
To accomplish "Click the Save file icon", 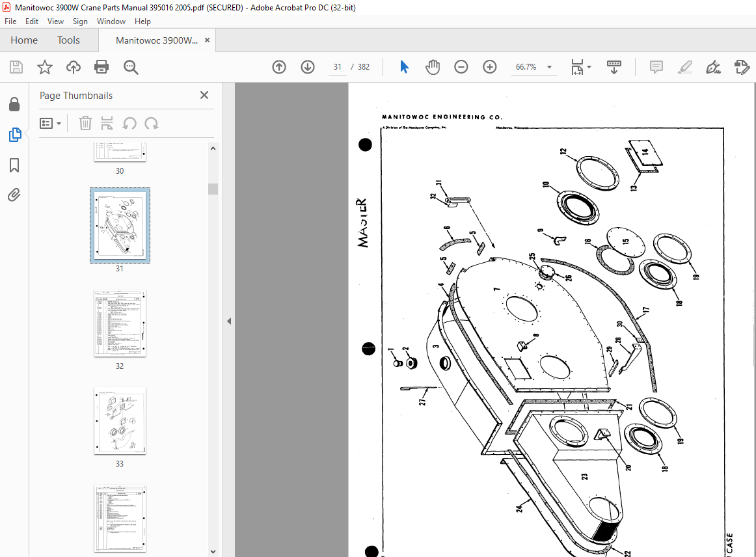I will (16, 67).
